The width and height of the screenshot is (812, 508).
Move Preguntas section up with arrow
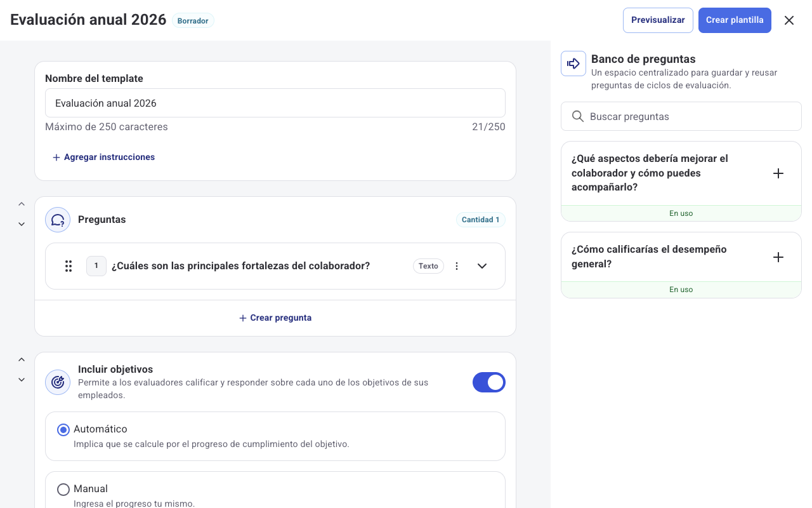point(22,204)
